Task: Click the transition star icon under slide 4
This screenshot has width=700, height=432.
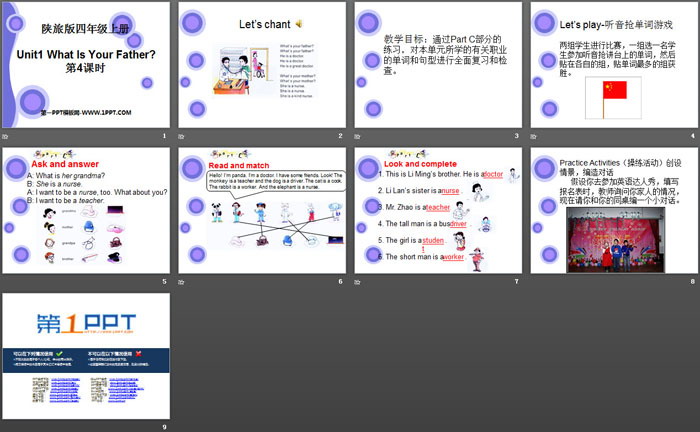Action: pos(533,136)
